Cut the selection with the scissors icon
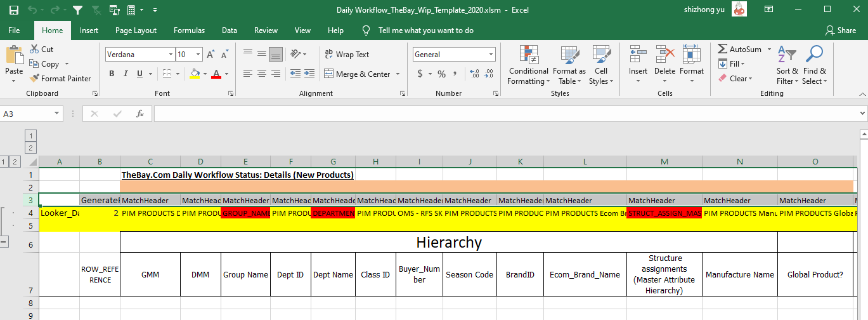Screen dimensions: 868x320 [36, 50]
